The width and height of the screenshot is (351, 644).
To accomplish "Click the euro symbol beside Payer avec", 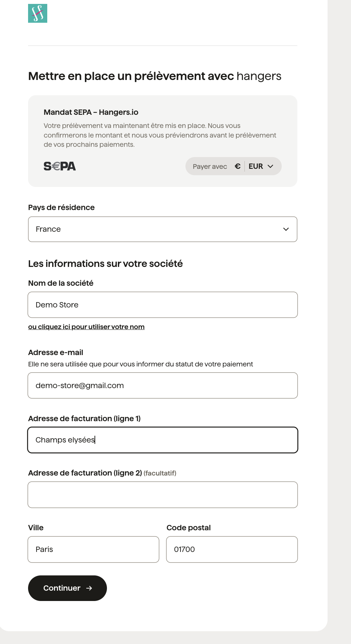I will pos(238,166).
